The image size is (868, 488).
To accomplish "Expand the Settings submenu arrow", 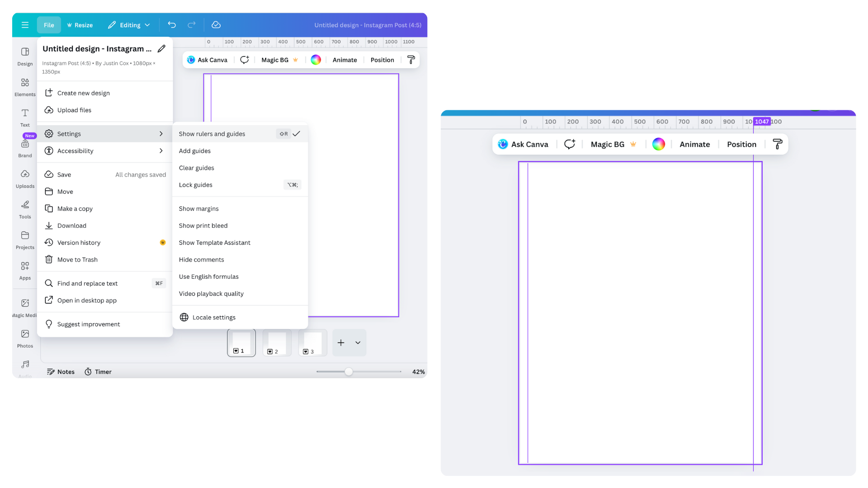I will 161,134.
